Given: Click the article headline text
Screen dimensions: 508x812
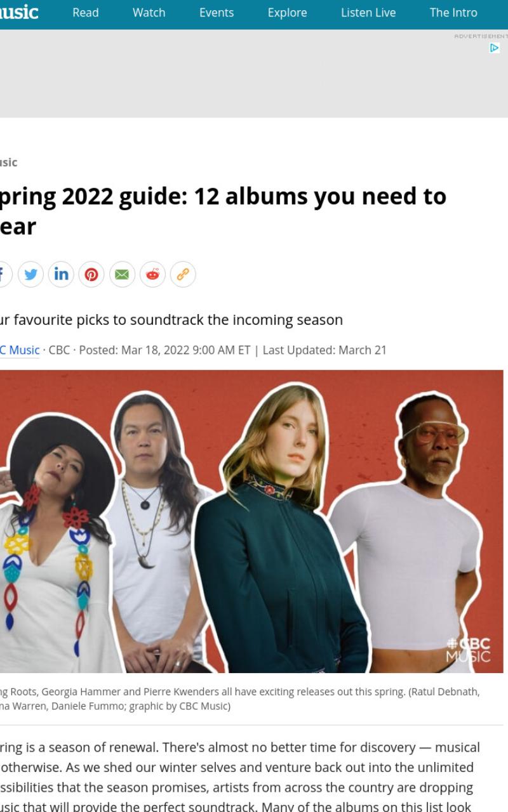Looking at the screenshot, I should [x=223, y=212].
